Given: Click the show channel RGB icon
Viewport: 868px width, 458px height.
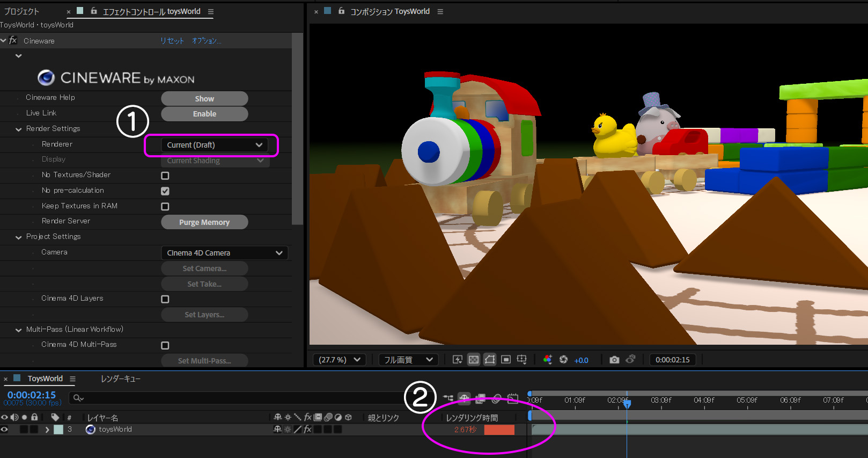Looking at the screenshot, I should pos(547,360).
